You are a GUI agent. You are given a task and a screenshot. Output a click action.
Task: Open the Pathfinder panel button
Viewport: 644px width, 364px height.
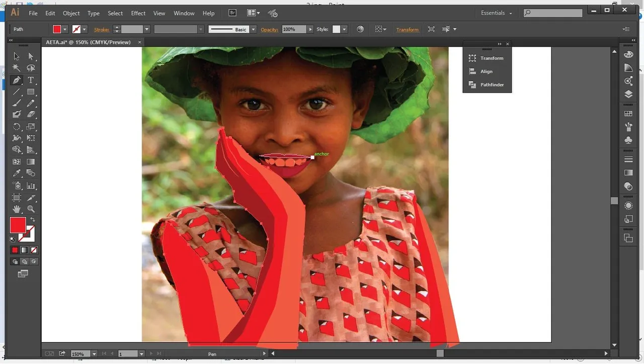pos(487,85)
